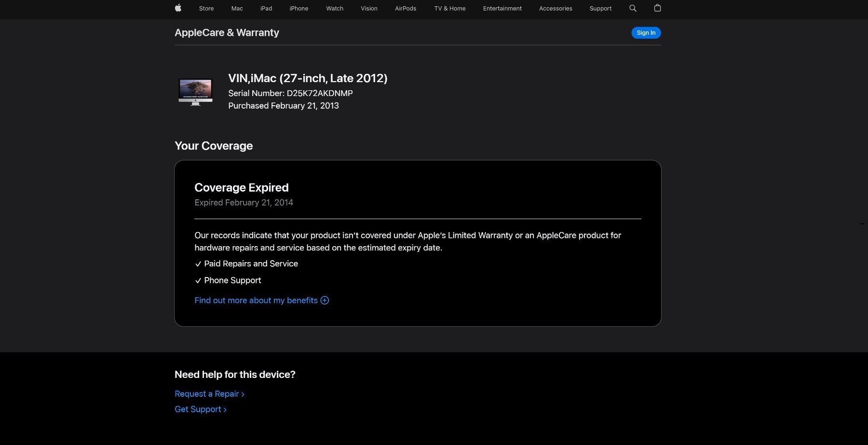The image size is (868, 445).
Task: Expand Find out more about my benefits
Action: [x=261, y=300]
